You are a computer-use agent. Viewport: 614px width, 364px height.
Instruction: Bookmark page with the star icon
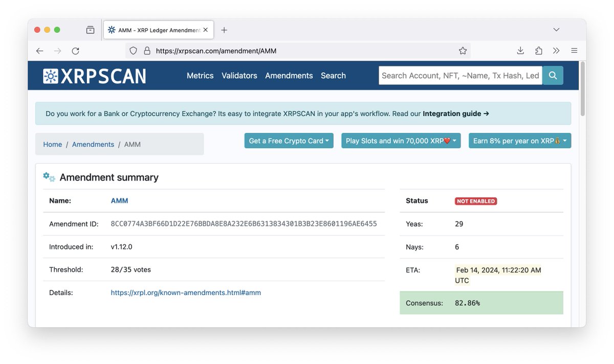463,51
